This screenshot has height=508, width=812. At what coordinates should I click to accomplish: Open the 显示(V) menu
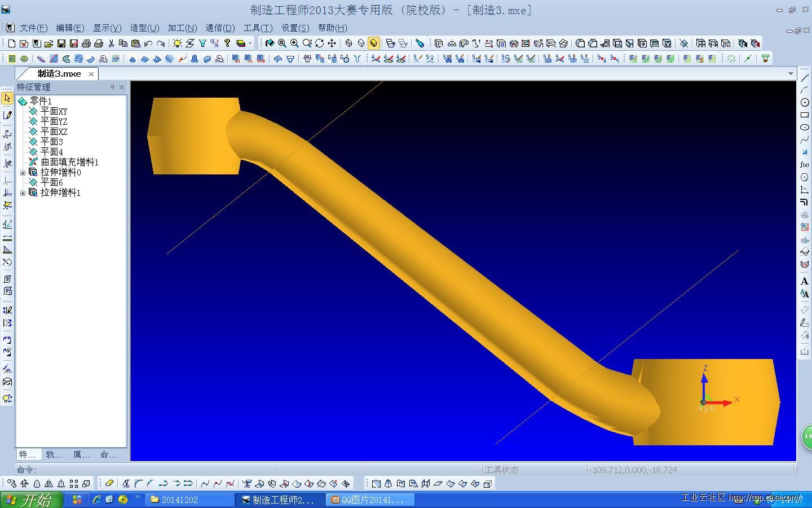point(107,28)
